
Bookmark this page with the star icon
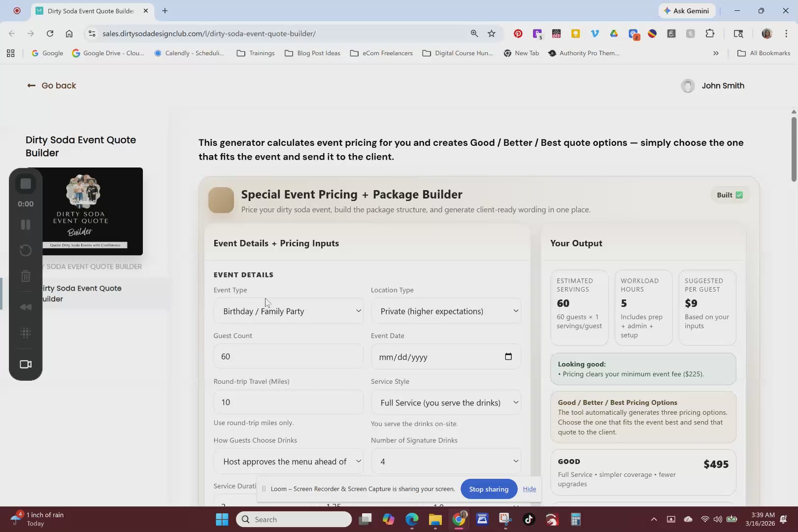491,33
